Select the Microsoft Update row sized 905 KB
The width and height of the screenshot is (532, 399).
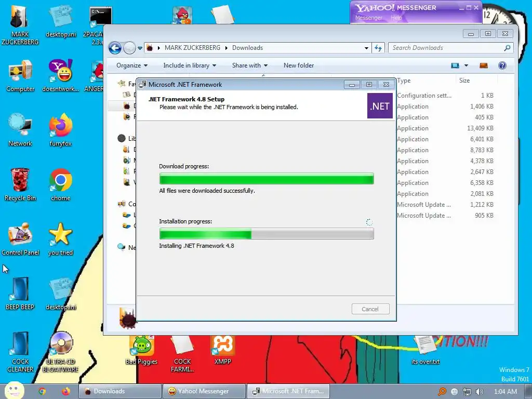point(445,216)
